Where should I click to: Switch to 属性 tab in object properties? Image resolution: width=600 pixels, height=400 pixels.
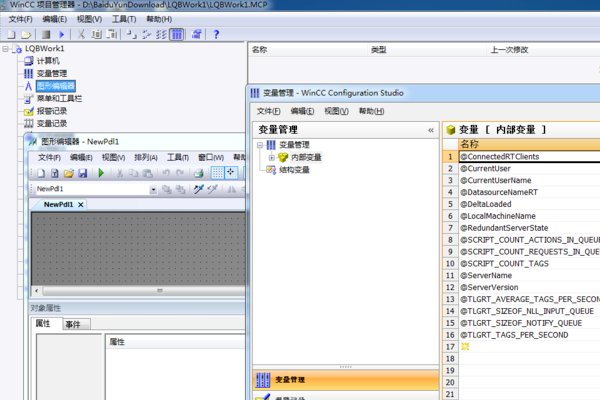(x=43, y=323)
